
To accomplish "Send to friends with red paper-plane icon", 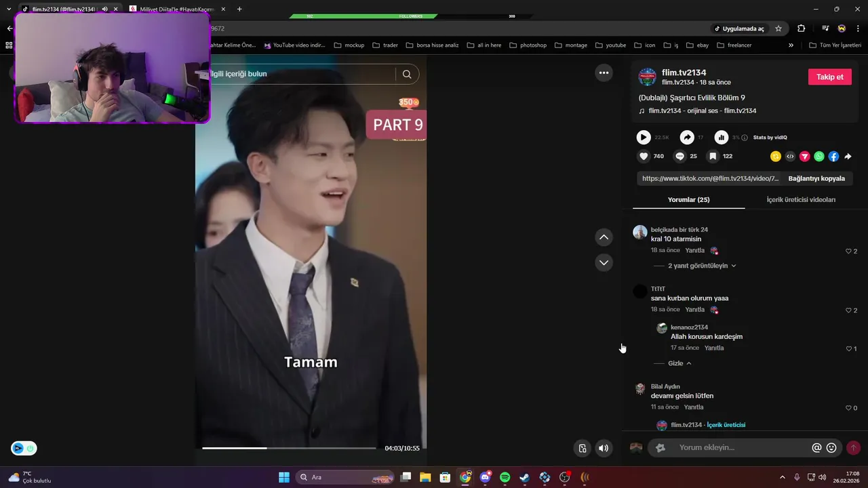I will tap(805, 156).
